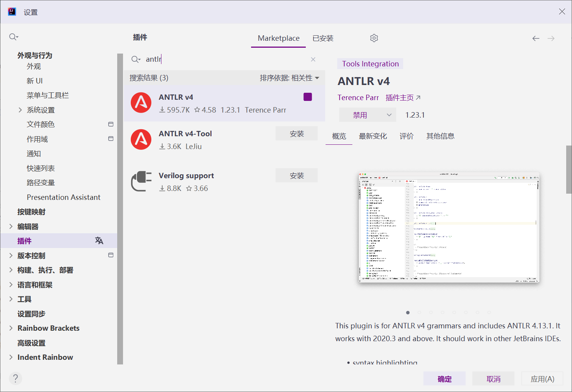Expand the Indent Rainbow section

pyautogui.click(x=11, y=357)
